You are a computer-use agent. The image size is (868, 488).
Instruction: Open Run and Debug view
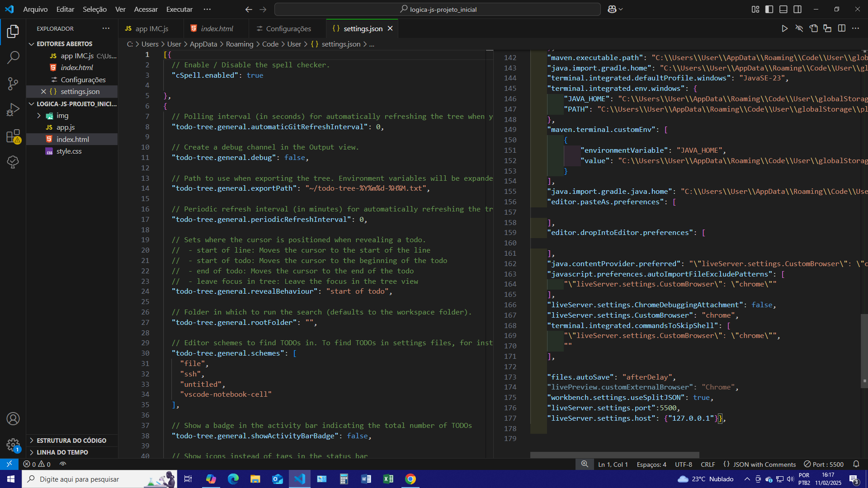(13, 110)
